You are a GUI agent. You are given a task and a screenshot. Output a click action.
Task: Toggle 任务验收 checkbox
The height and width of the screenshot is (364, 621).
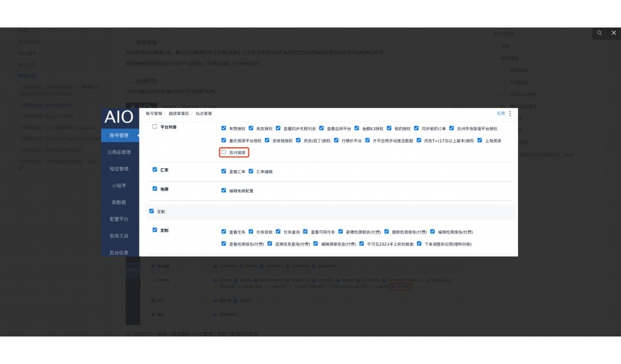pyautogui.click(x=251, y=232)
